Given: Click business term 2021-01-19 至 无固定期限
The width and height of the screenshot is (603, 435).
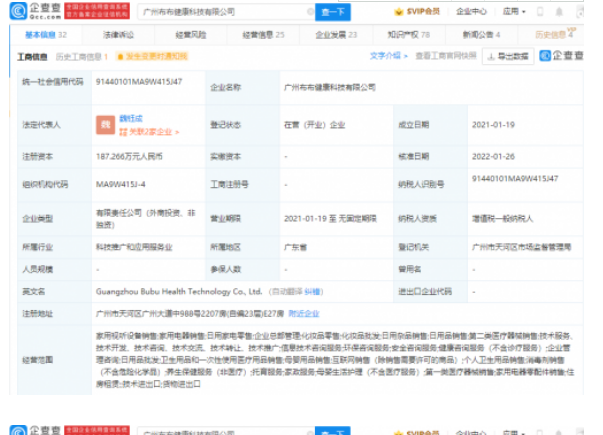Looking at the screenshot, I should (330, 218).
